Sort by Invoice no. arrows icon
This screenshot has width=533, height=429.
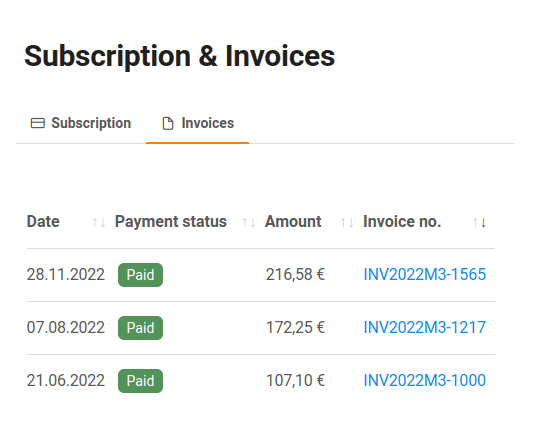(x=479, y=223)
